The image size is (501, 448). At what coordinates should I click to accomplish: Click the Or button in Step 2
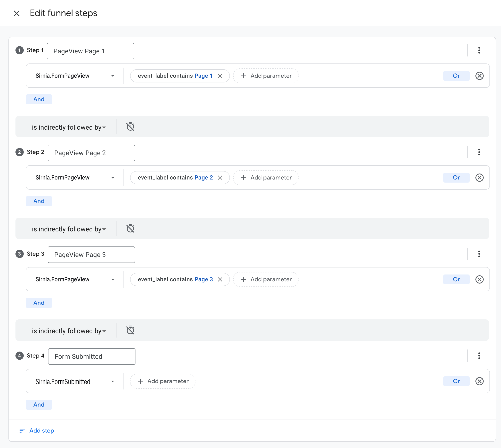coord(456,178)
